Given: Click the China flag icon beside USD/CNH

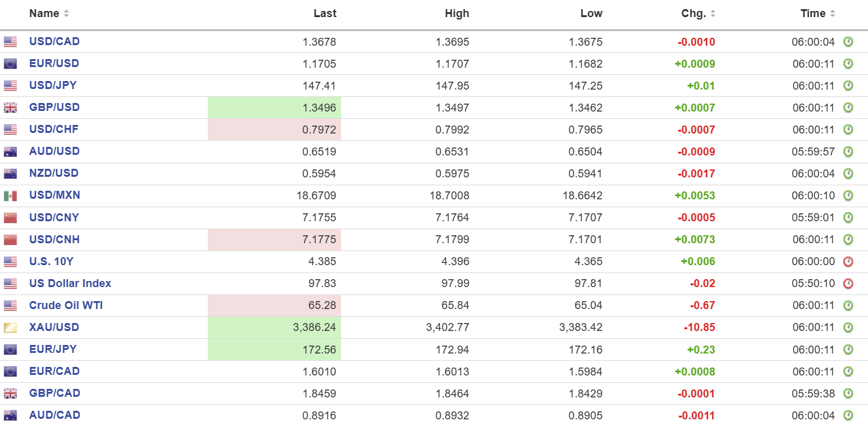Looking at the screenshot, I should tap(10, 240).
